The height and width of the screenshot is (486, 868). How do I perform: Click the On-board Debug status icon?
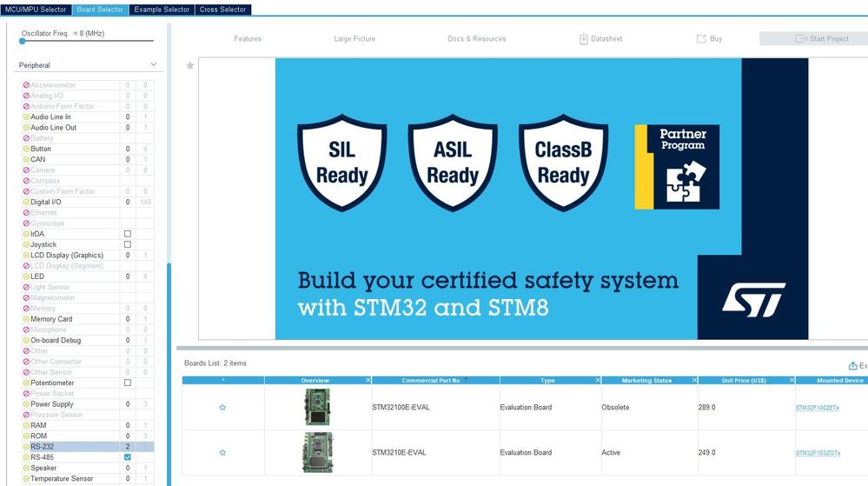click(26, 340)
